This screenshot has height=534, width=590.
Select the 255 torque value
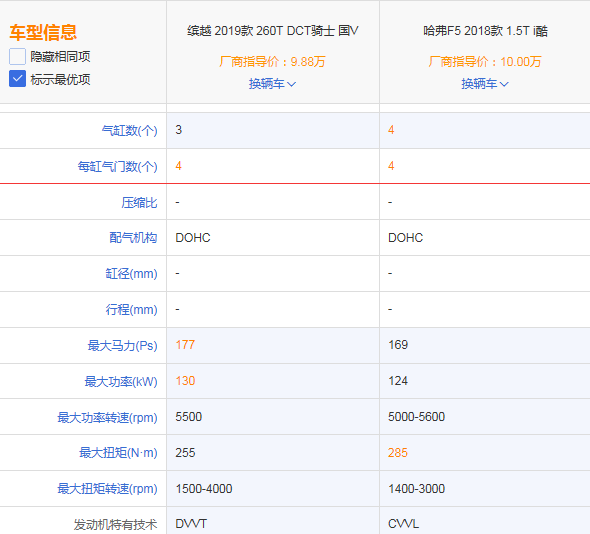(185, 452)
